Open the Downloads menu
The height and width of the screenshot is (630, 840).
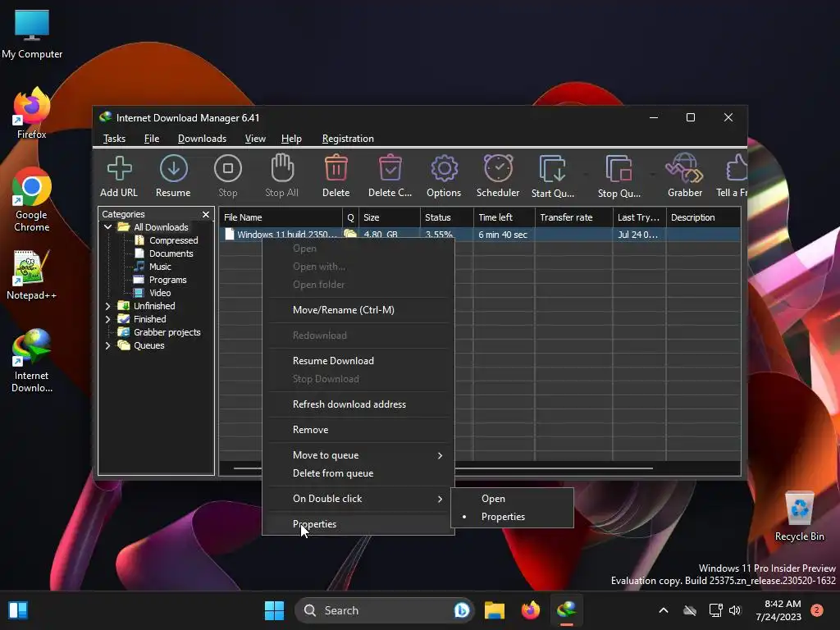click(x=202, y=139)
